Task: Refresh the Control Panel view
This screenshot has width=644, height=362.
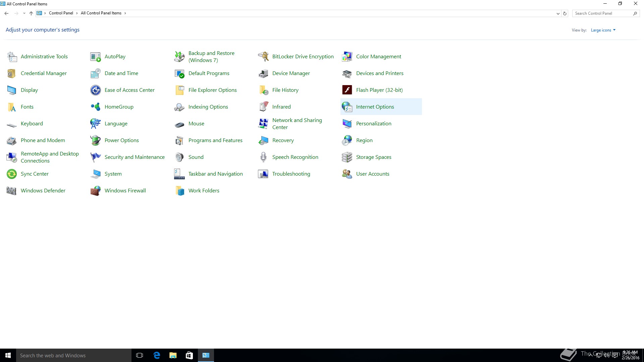Action: pyautogui.click(x=565, y=13)
